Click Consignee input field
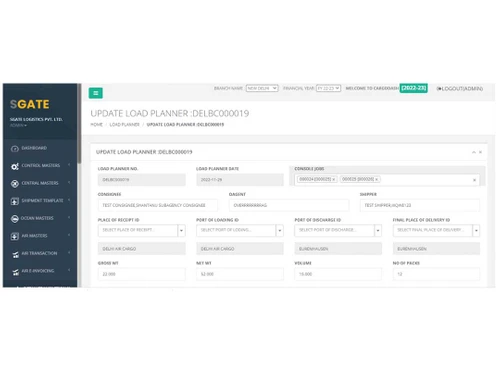 (x=158, y=205)
